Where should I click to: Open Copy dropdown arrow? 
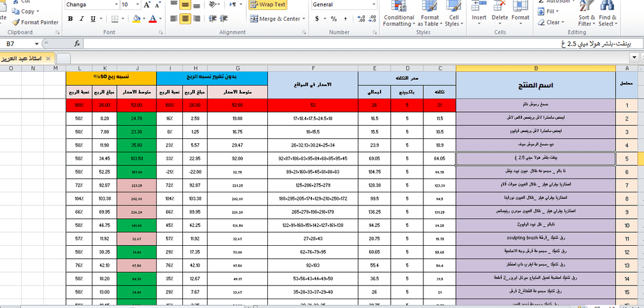point(38,11)
